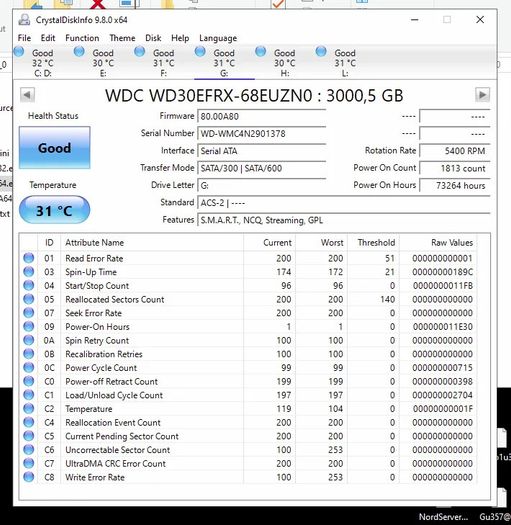Click the NordServer taskbar entry
Viewport: 511px width, 525px height.
pos(443,517)
